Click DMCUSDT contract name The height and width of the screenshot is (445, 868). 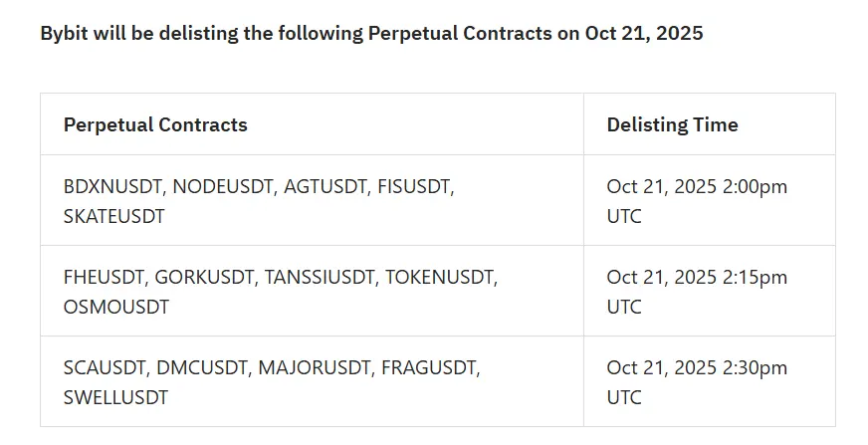click(201, 367)
